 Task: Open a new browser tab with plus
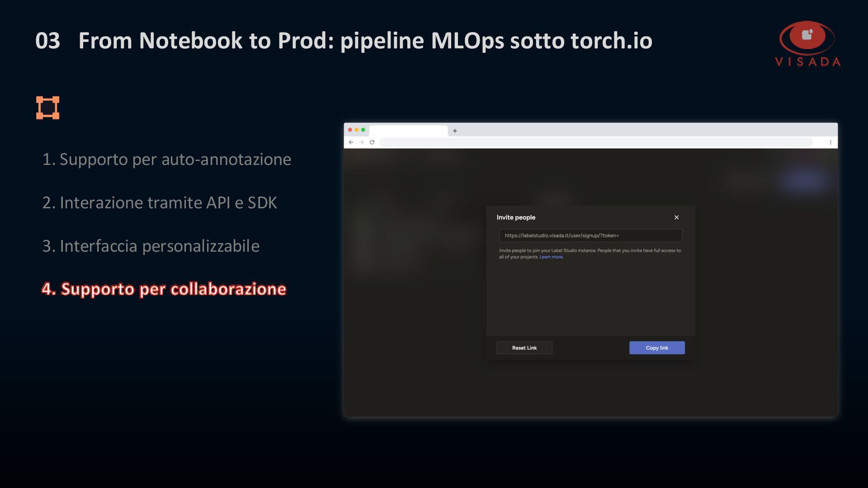pyautogui.click(x=455, y=131)
